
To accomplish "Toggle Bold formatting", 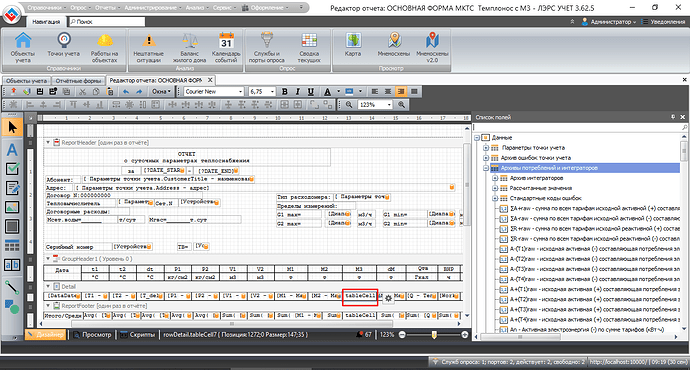I will click(284, 92).
